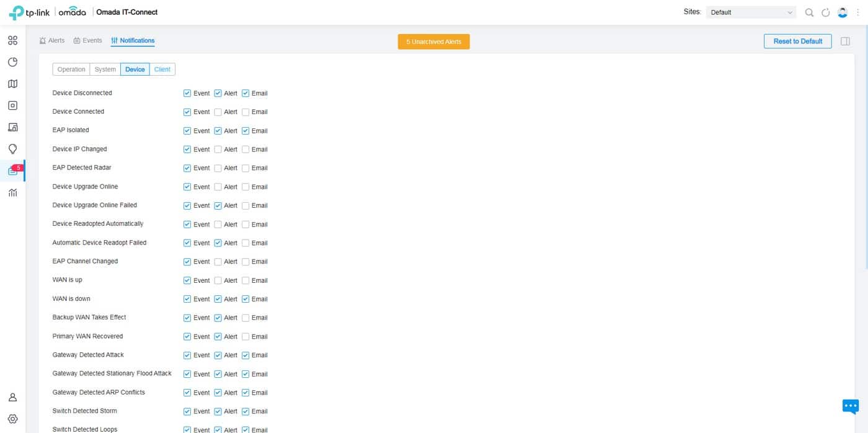The image size is (868, 433).
Task: Uncheck Email for Gateway Detected Stationary Flood Attack
Action: click(246, 374)
